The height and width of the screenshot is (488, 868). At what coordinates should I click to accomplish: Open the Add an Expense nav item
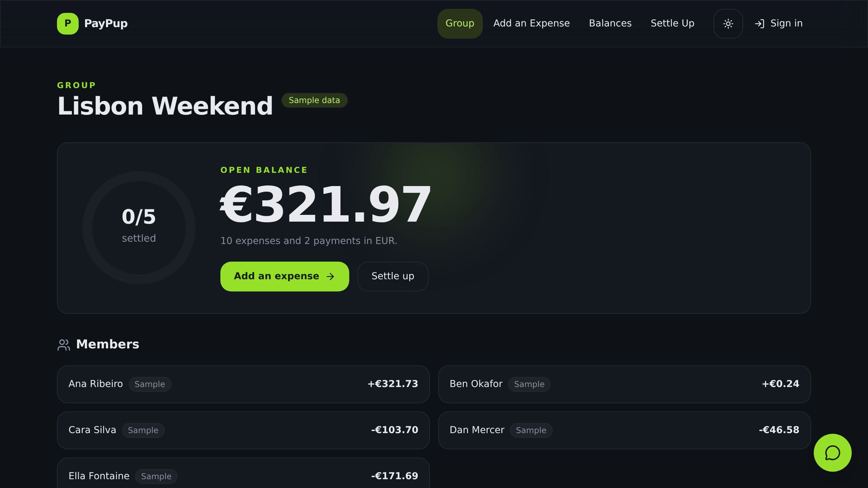[531, 23]
